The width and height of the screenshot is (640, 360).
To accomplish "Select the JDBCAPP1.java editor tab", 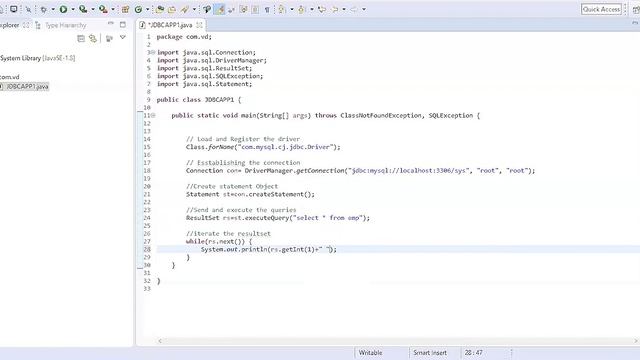I will 170,25.
